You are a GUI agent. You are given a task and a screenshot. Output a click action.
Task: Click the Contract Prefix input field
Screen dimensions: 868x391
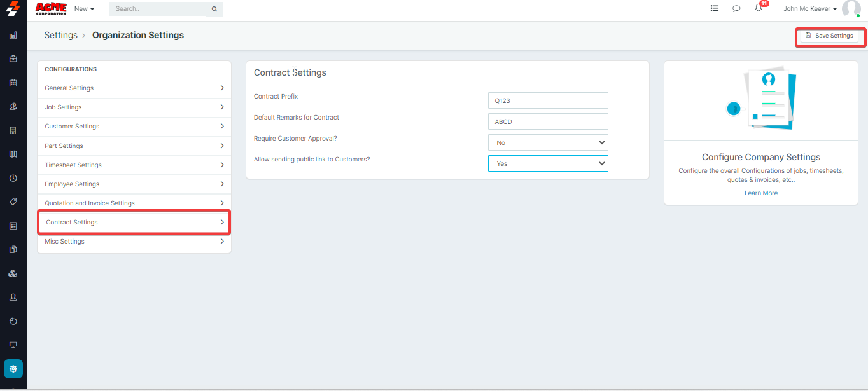(548, 100)
